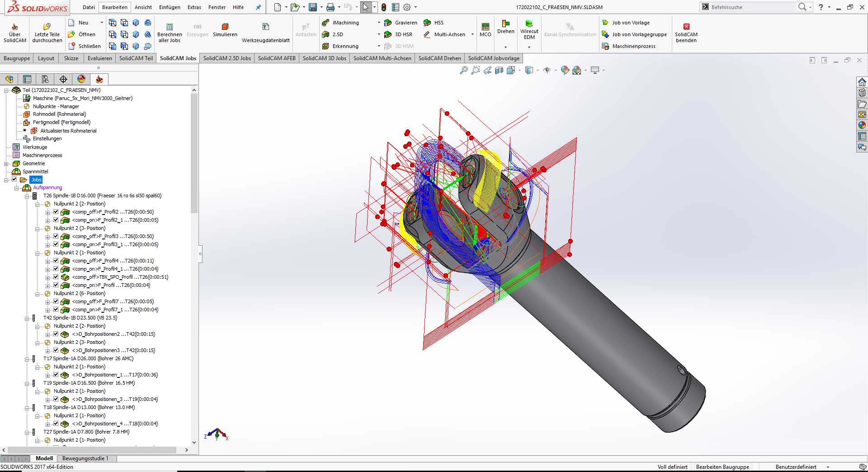868x472 pixels.
Task: Select the Multi-Achsen tool
Action: coord(444,34)
